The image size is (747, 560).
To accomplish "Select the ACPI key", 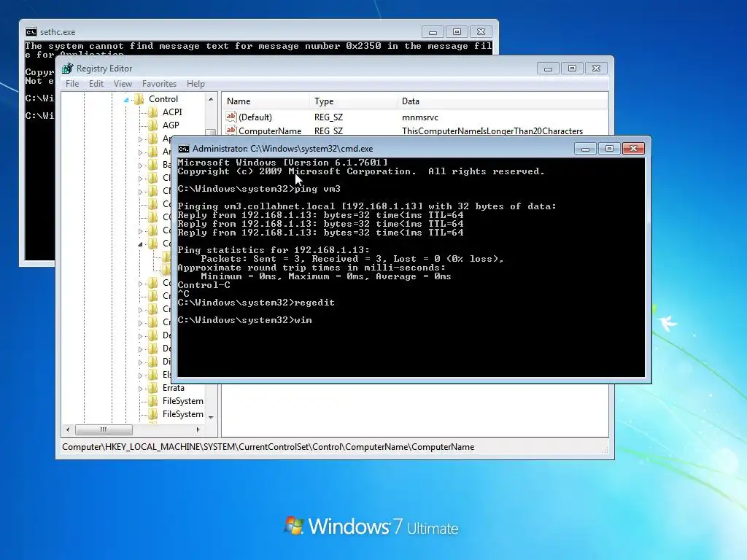I will tap(172, 112).
